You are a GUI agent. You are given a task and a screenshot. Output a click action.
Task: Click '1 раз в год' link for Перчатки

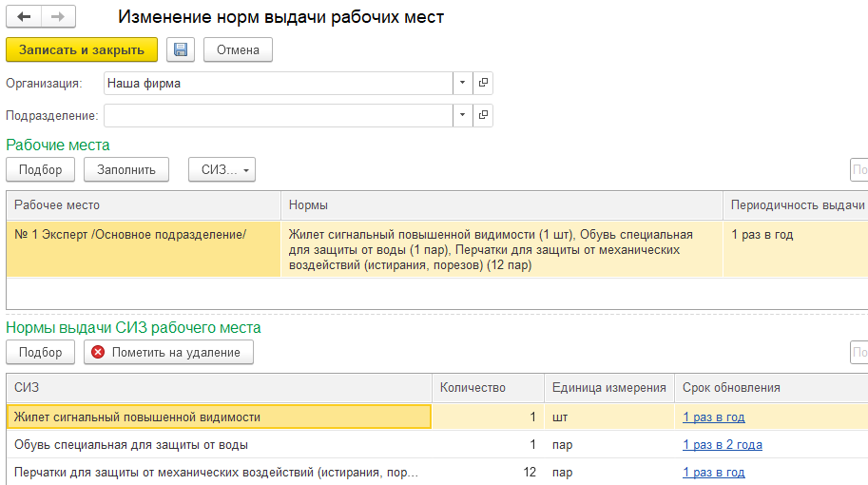713,472
